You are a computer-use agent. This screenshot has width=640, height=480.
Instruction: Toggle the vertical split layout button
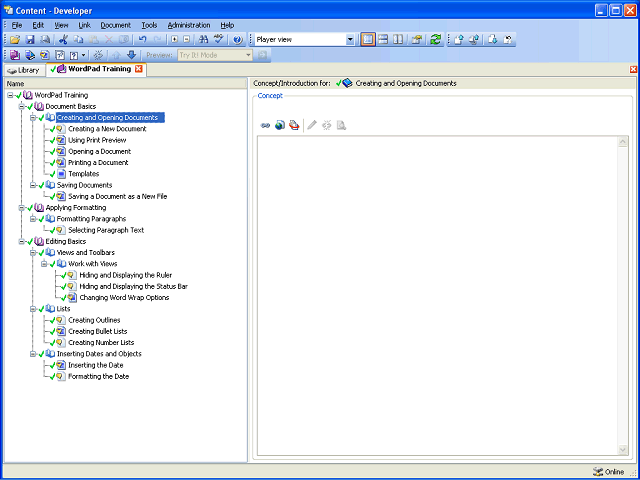point(398,40)
